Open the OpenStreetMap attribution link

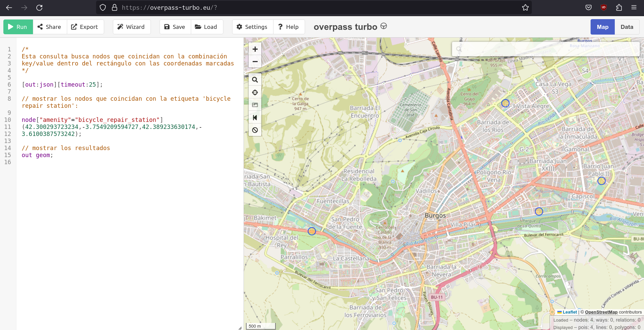[601, 312]
